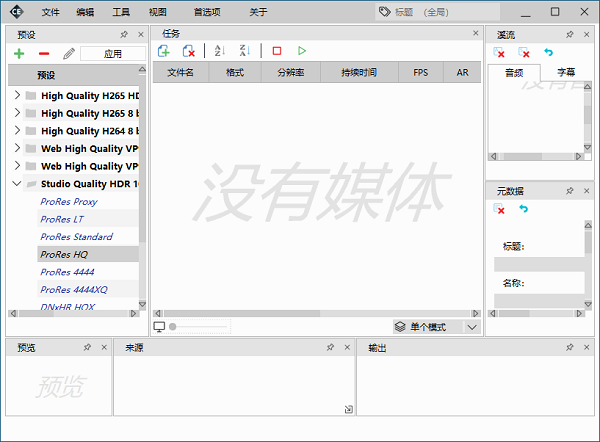Click the pencil edit preset icon
This screenshot has height=442, width=600.
click(68, 53)
